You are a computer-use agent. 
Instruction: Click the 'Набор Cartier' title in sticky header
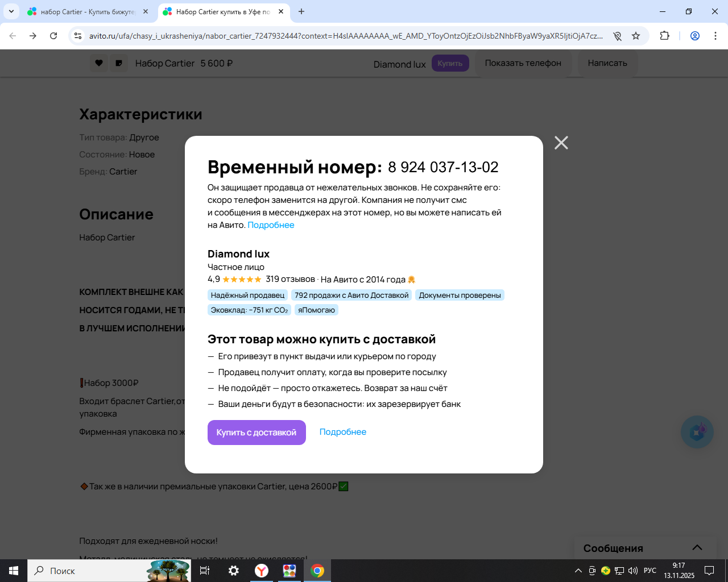[165, 64]
